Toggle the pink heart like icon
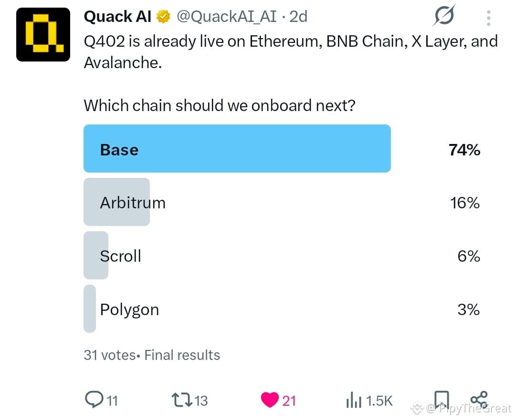The width and height of the screenshot is (515, 420). (270, 400)
